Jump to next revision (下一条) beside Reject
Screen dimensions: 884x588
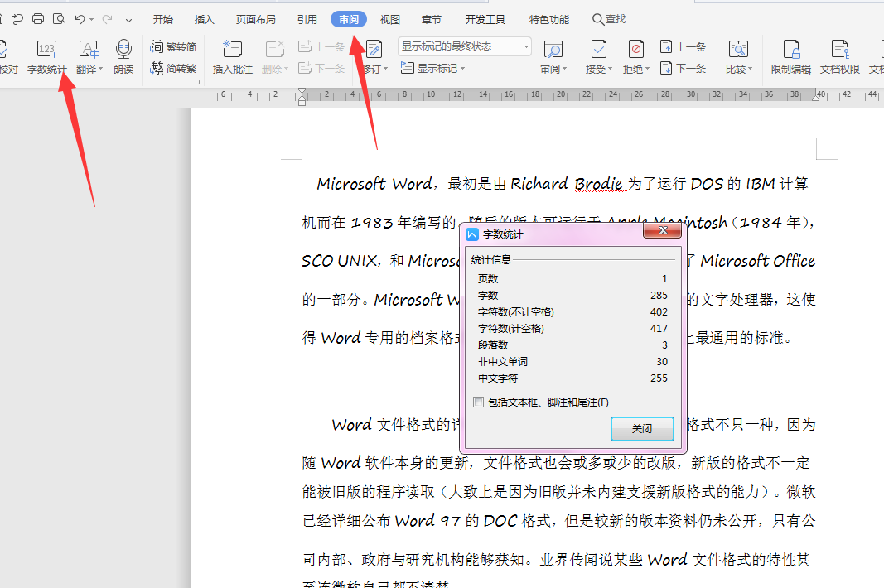point(683,68)
